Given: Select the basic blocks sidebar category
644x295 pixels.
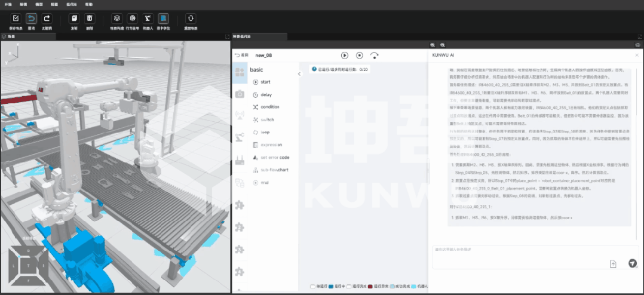Looking at the screenshot, I should [x=240, y=73].
